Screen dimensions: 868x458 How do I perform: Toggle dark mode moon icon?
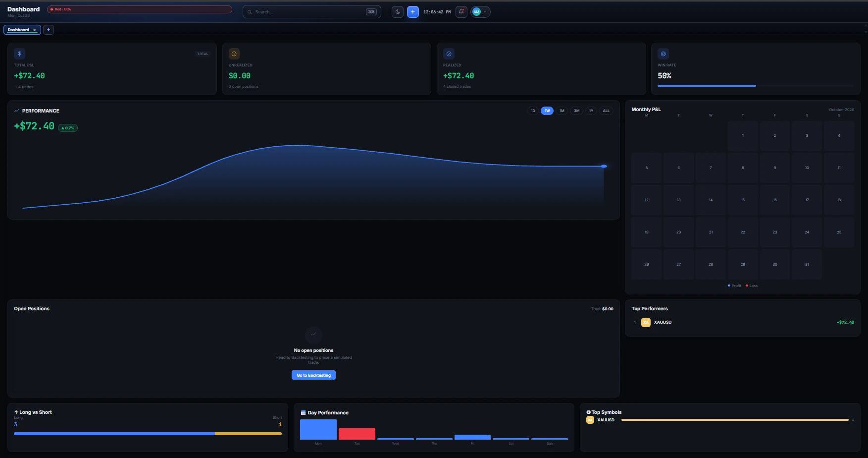tap(398, 12)
